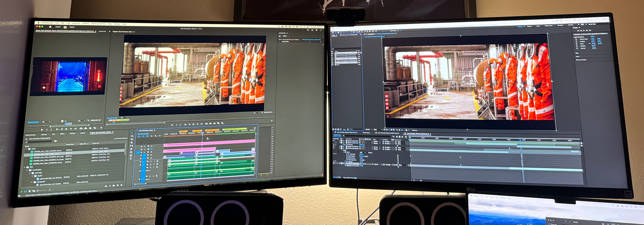Click the Source Monitor settings wrench icon
The image size is (644, 225).
[x=88, y=120]
